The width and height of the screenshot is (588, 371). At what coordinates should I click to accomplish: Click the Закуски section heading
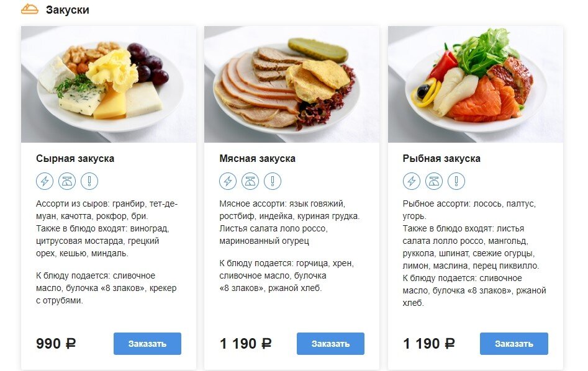tap(68, 10)
